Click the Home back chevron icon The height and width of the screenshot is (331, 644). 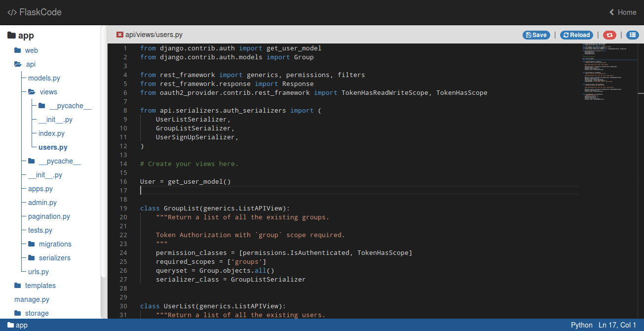[612, 12]
